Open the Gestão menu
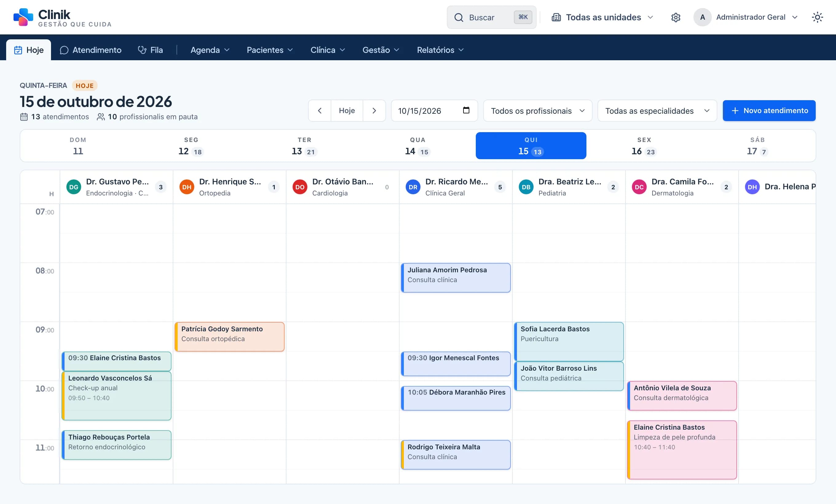Screen dimensions: 836x504 coord(381,50)
